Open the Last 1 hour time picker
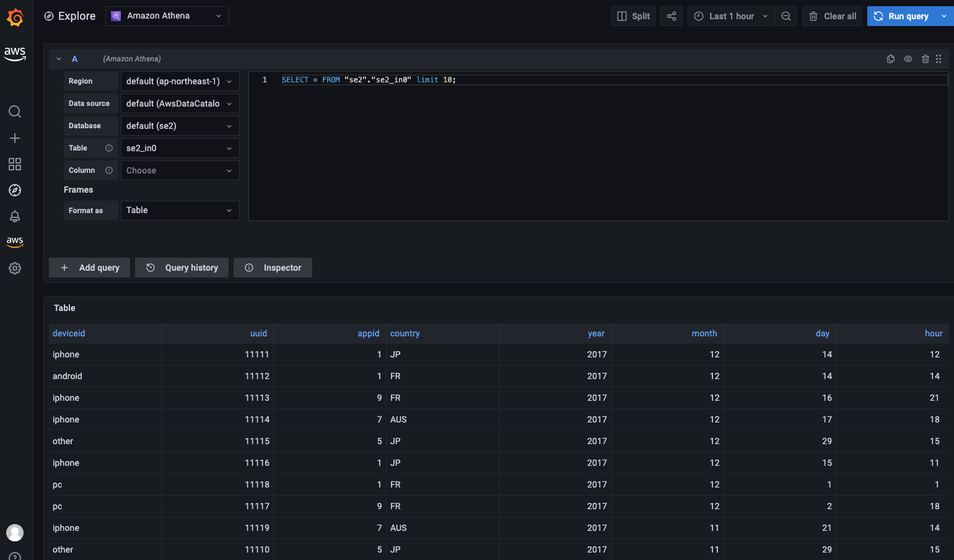The image size is (954, 560). (731, 16)
